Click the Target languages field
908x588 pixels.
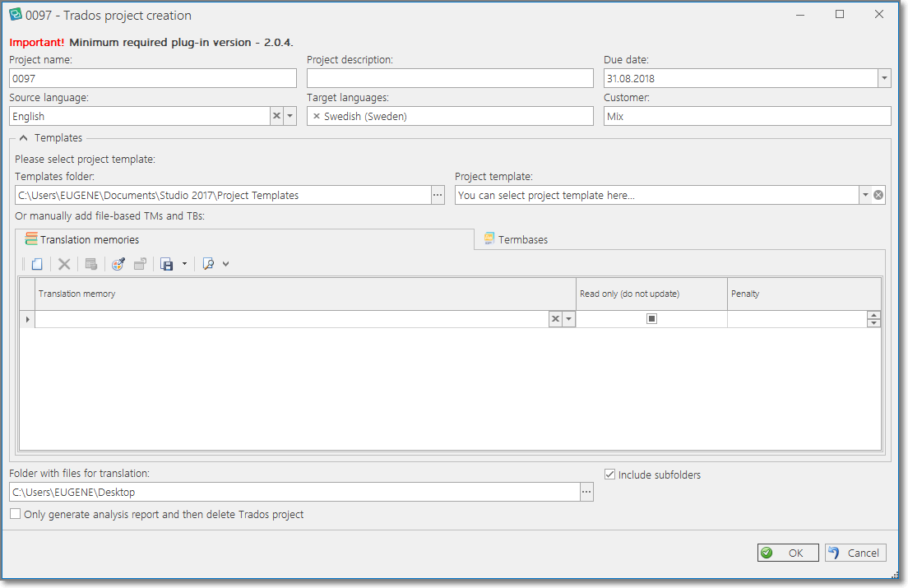[450, 116]
